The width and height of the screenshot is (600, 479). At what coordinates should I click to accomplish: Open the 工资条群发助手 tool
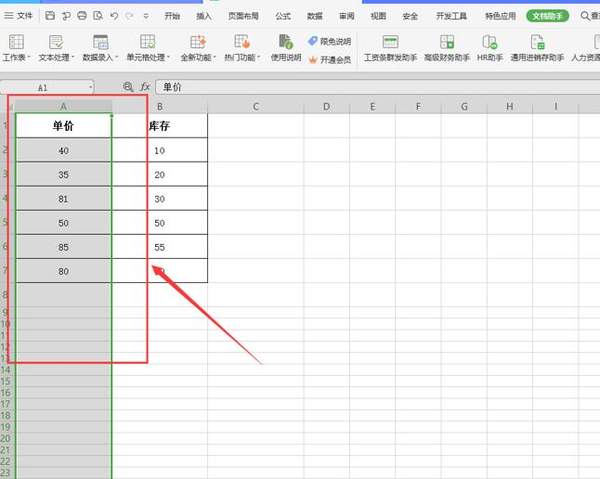[390, 47]
